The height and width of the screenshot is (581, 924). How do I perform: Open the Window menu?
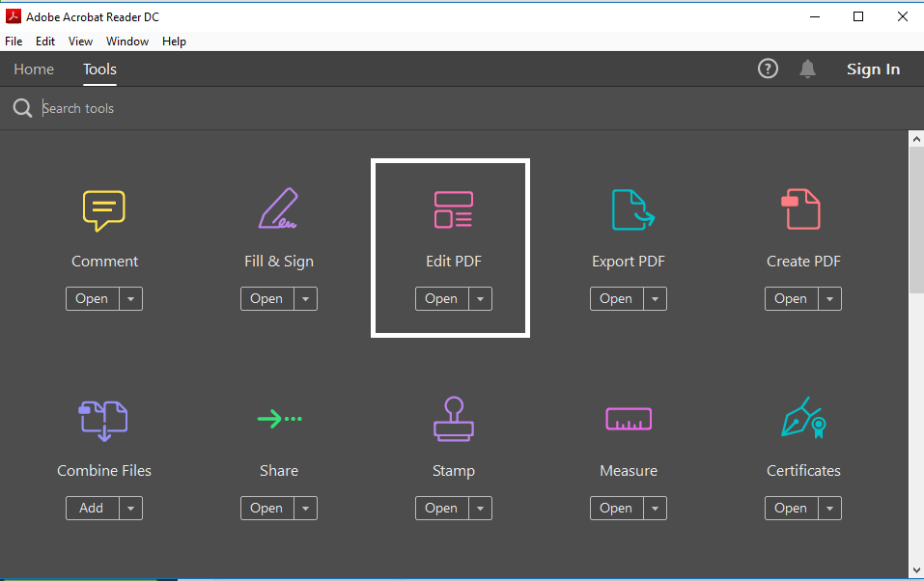pos(127,41)
